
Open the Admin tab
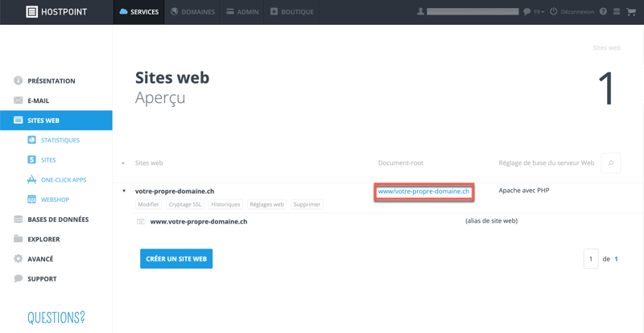tap(242, 12)
